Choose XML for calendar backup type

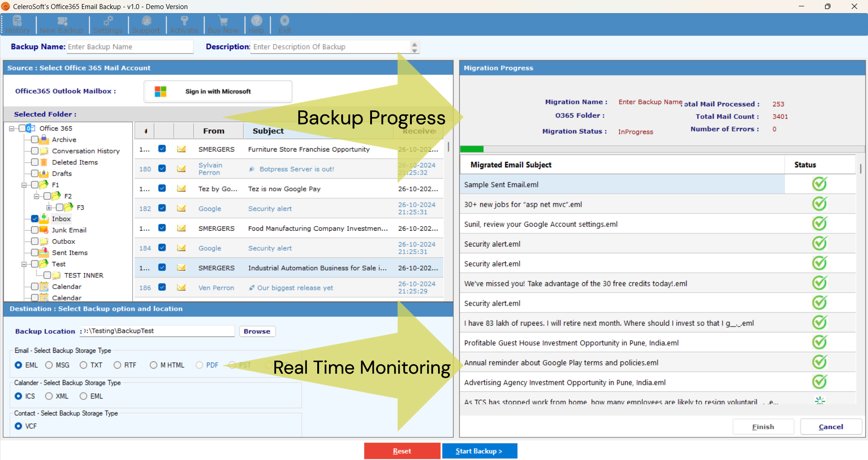[x=49, y=396]
